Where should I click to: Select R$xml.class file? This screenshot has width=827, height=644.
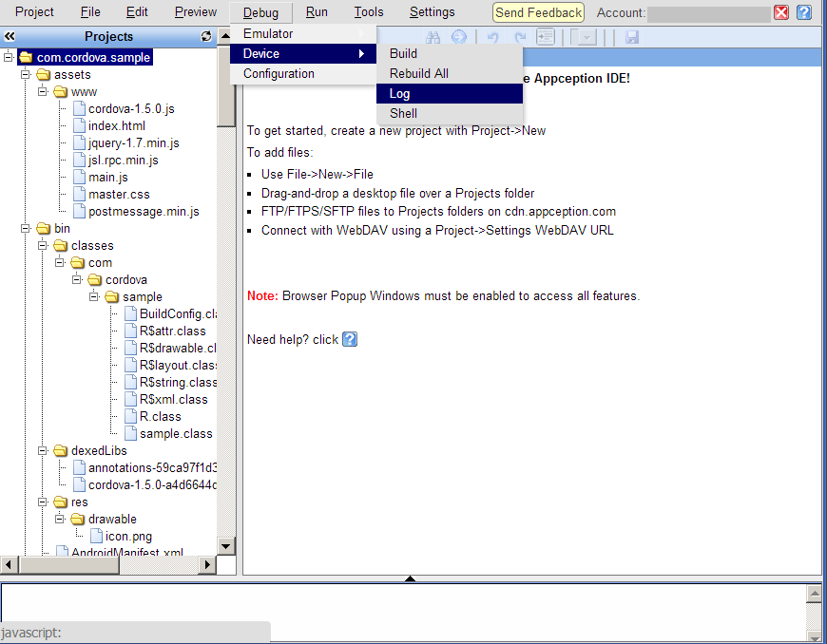(174, 400)
